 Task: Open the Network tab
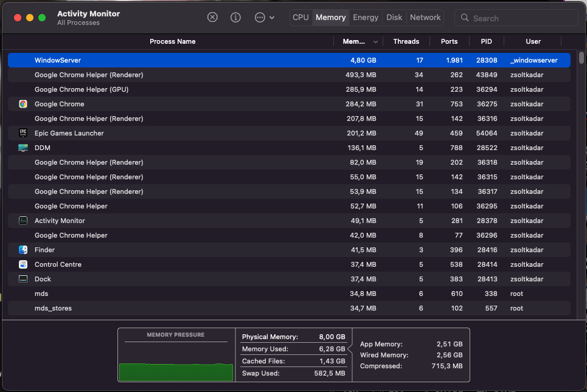[x=425, y=18]
